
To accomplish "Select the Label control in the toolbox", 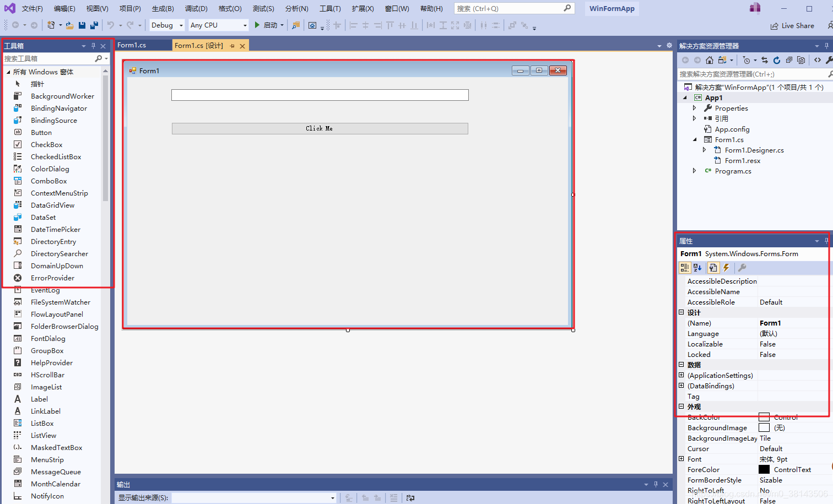I will coord(39,399).
